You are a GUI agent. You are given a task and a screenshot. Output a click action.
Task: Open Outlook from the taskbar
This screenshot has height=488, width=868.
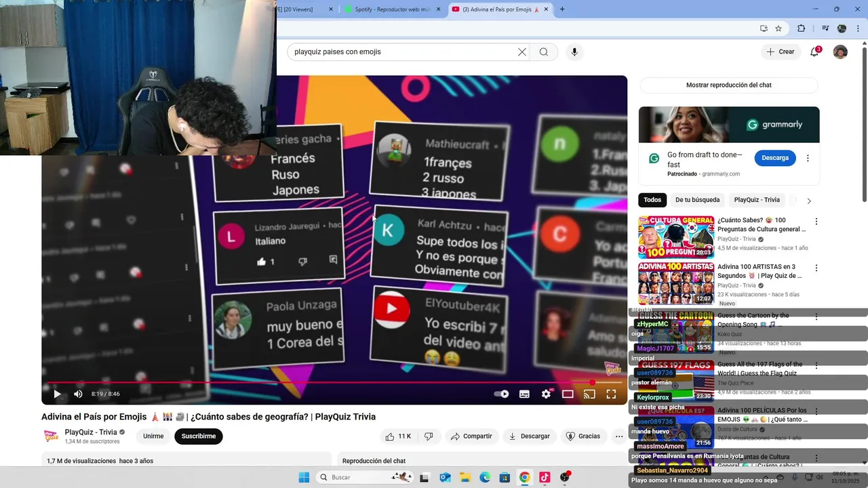(445, 477)
